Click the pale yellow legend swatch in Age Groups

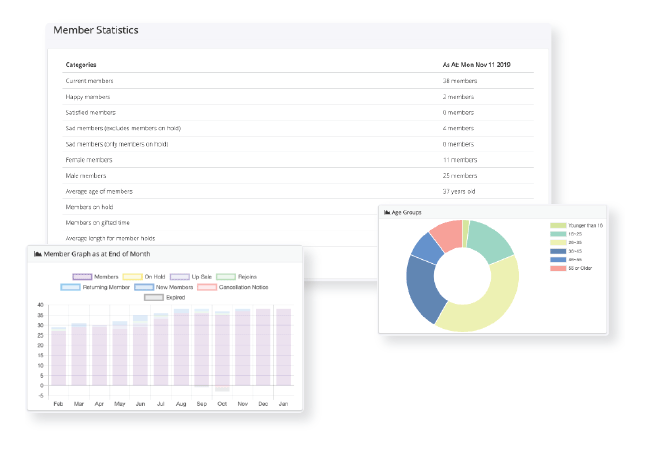tap(558, 242)
